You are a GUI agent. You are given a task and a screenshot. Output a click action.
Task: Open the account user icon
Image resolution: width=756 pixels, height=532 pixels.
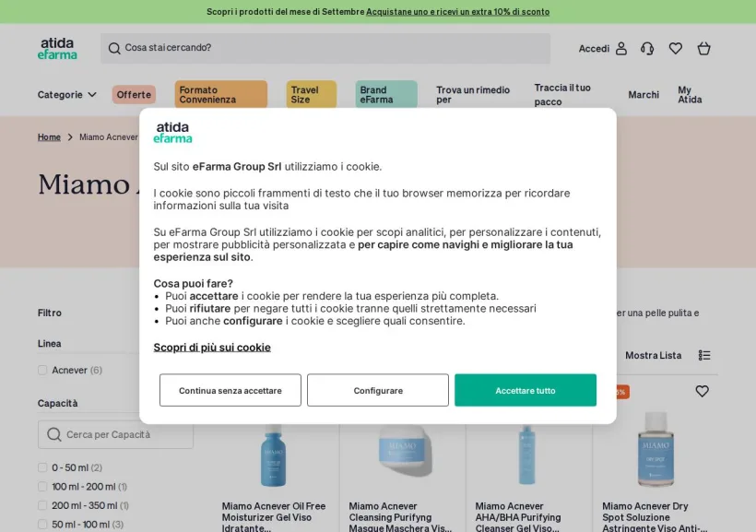coord(621,48)
